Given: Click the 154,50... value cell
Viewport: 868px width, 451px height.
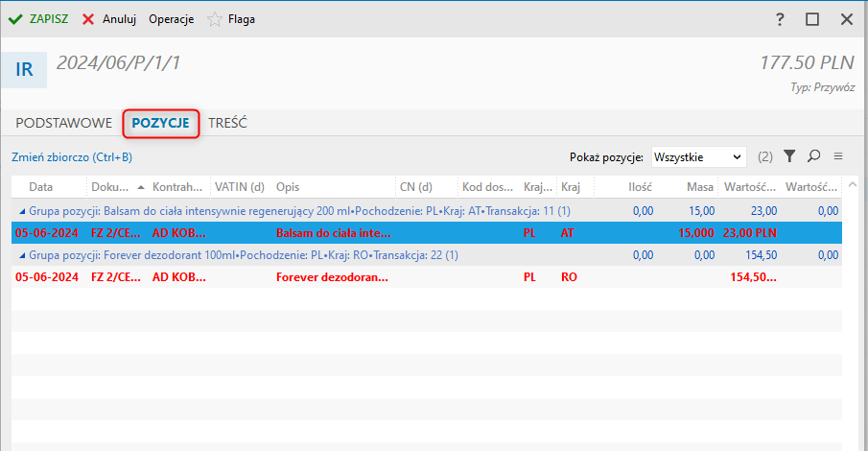Looking at the screenshot, I should coord(753,277).
